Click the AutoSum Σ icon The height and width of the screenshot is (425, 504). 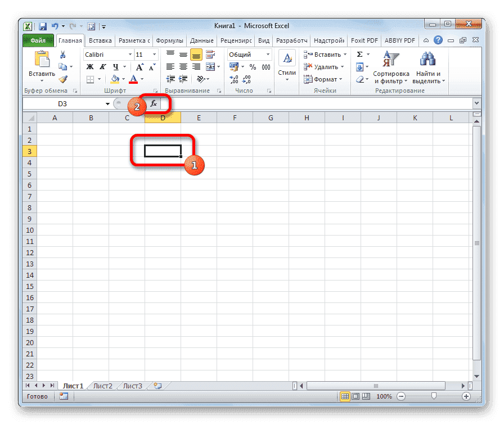tap(358, 54)
